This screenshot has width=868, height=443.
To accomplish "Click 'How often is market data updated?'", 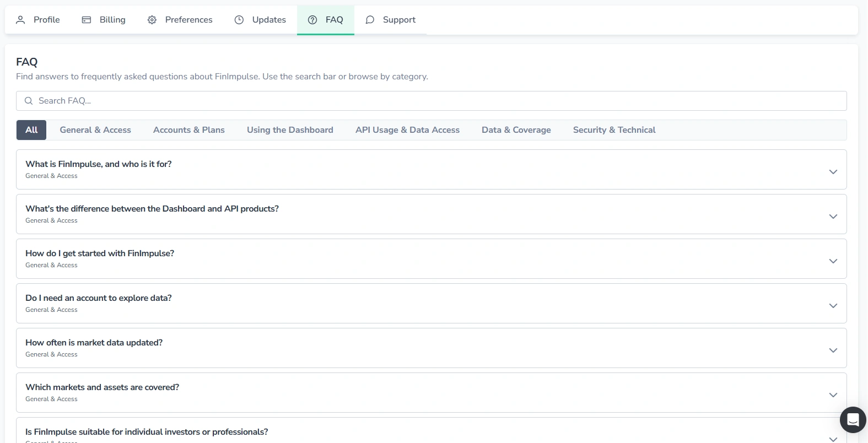I will click(94, 343).
